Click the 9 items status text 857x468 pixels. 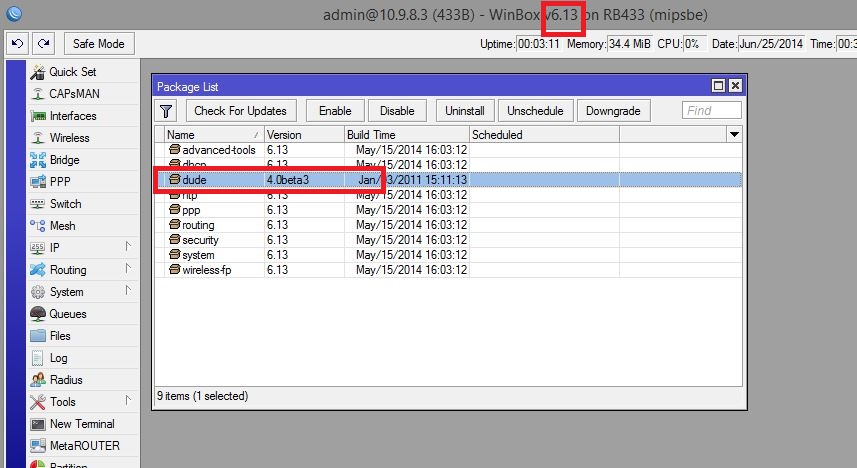pyautogui.click(x=202, y=396)
